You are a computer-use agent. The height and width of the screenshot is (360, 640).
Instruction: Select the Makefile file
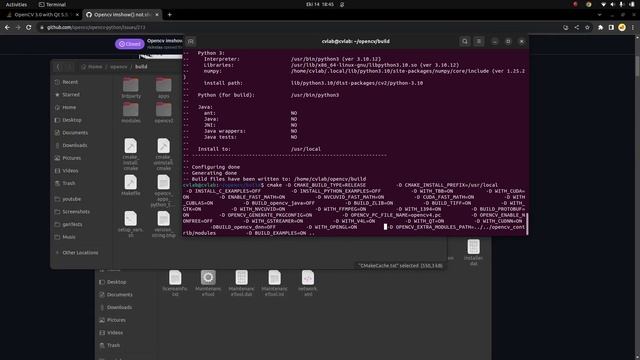pyautogui.click(x=131, y=185)
